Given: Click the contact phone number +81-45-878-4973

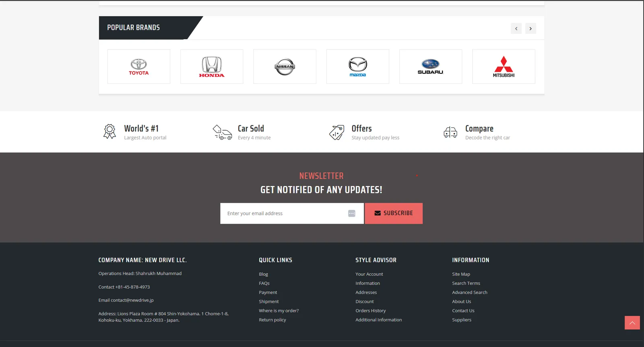Looking at the screenshot, I should 132,287.
